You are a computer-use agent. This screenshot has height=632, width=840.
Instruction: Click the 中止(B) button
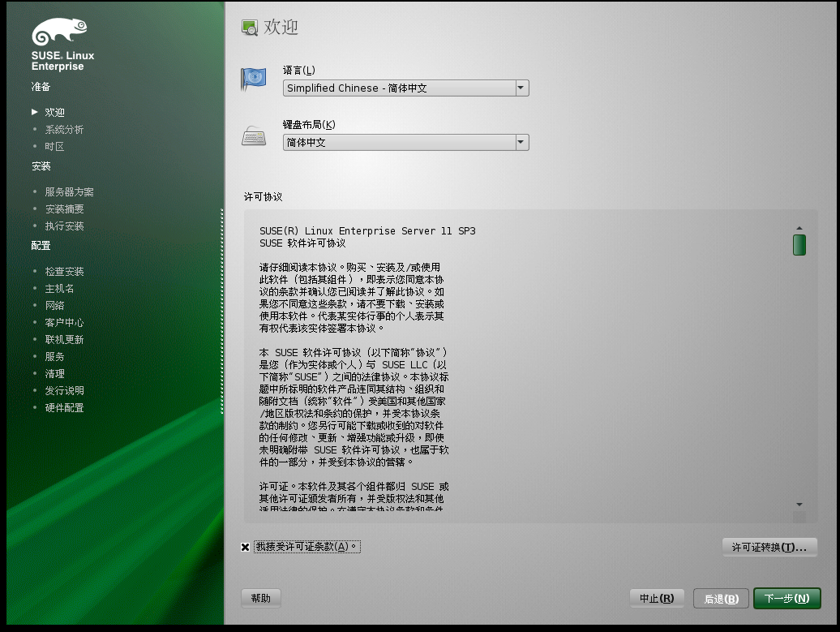pyautogui.click(x=657, y=598)
